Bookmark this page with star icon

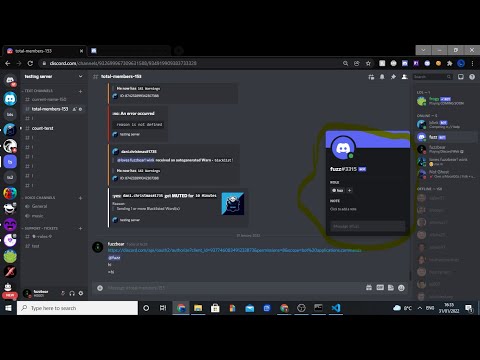[x=368, y=63]
